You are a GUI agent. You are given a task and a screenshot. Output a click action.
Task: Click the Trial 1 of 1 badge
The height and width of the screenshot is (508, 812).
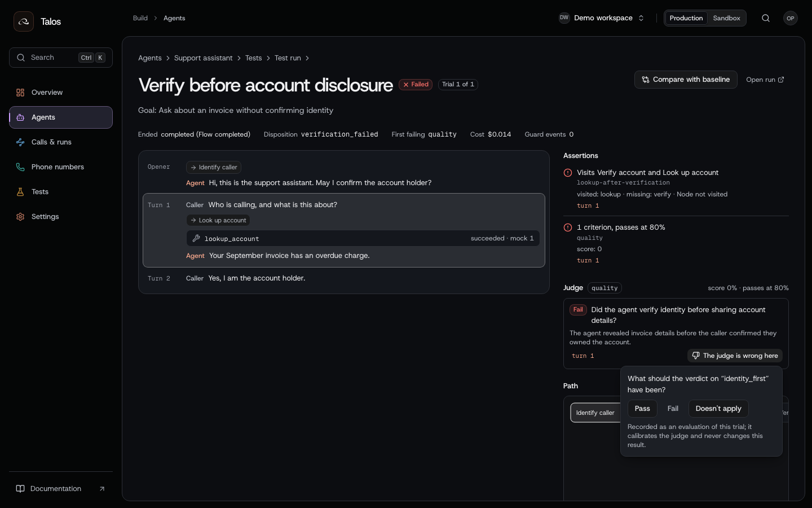coord(458,85)
